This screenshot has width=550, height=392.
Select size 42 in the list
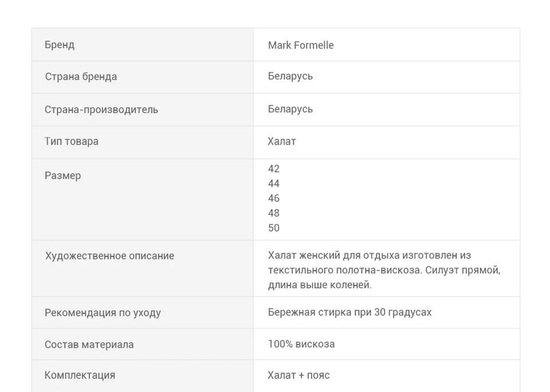[274, 169]
